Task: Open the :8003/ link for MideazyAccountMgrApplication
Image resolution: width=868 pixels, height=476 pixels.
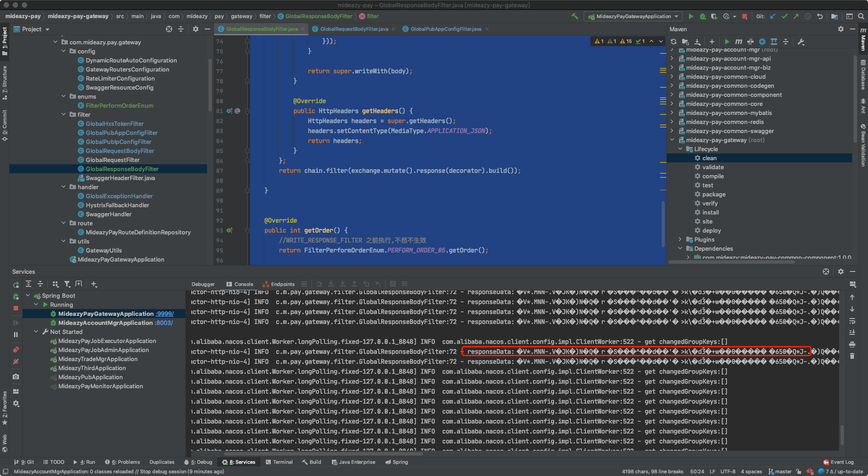Action: point(164,323)
